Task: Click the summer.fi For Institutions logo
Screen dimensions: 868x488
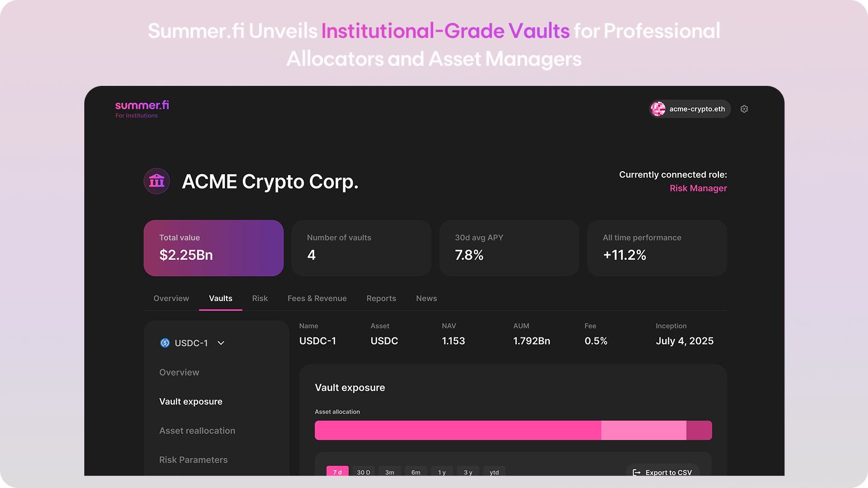Action: [141, 108]
